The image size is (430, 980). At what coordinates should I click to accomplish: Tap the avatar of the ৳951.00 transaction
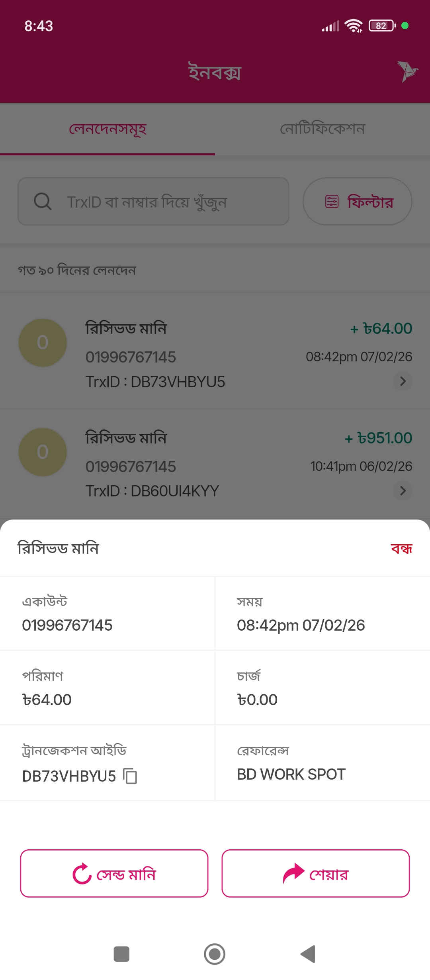coord(43,452)
